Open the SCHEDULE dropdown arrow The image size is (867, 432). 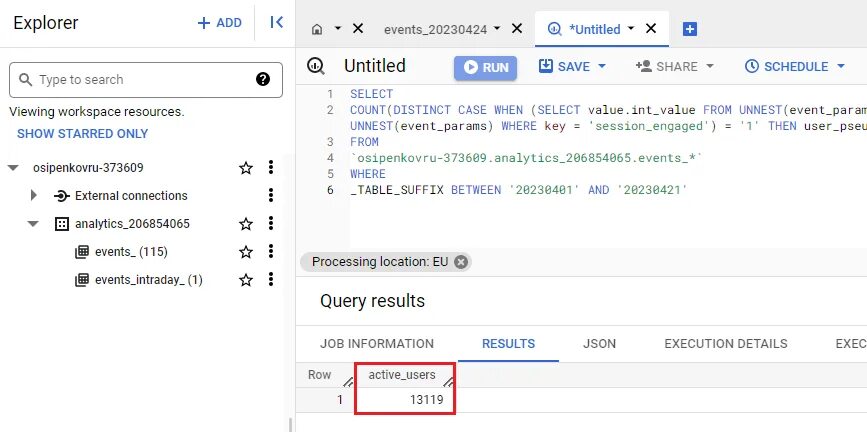click(841, 66)
